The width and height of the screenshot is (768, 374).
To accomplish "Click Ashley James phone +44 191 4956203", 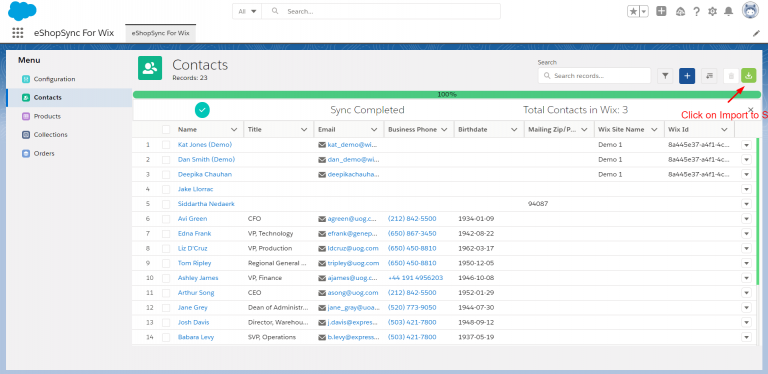I will pyautogui.click(x=415, y=278).
